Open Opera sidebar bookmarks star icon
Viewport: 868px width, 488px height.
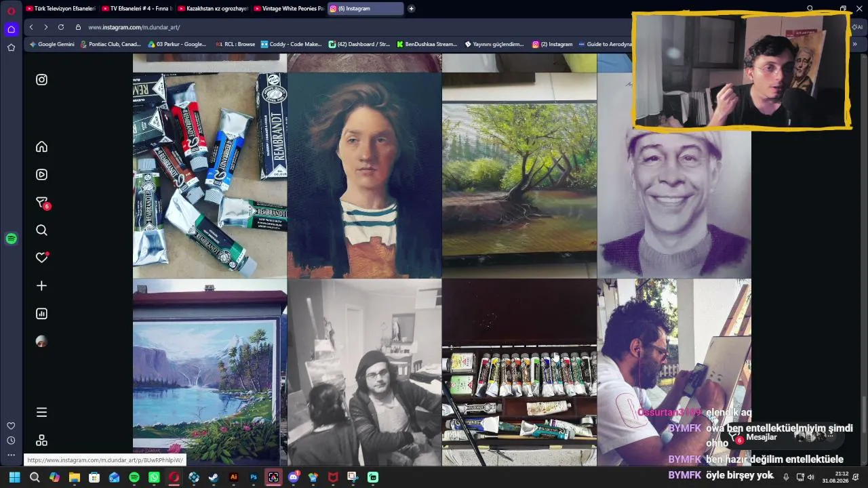(x=11, y=47)
